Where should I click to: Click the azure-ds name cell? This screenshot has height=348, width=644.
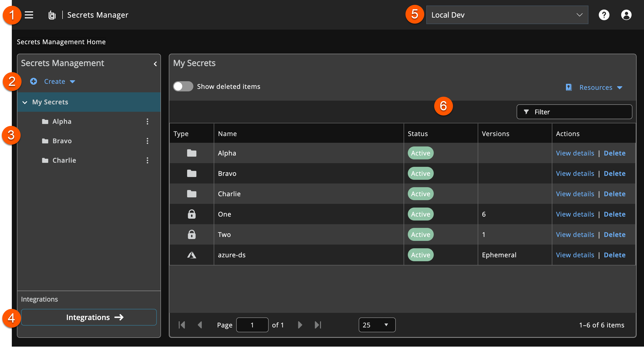[x=308, y=255]
